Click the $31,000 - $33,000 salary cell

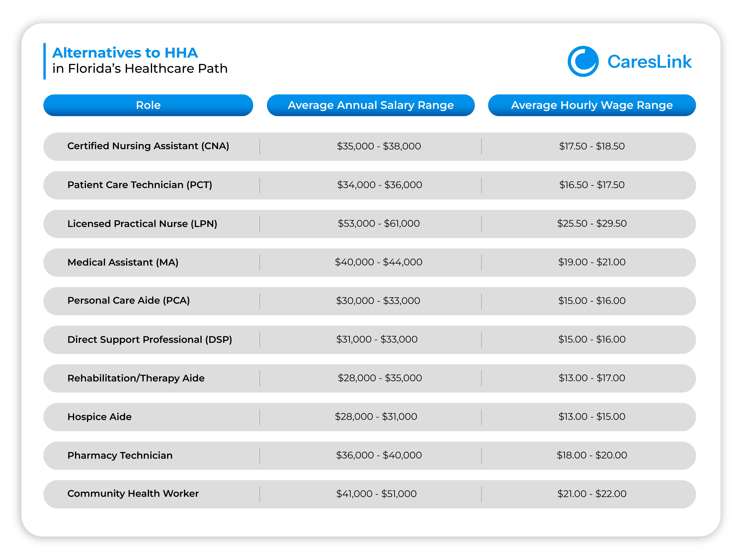click(x=377, y=339)
